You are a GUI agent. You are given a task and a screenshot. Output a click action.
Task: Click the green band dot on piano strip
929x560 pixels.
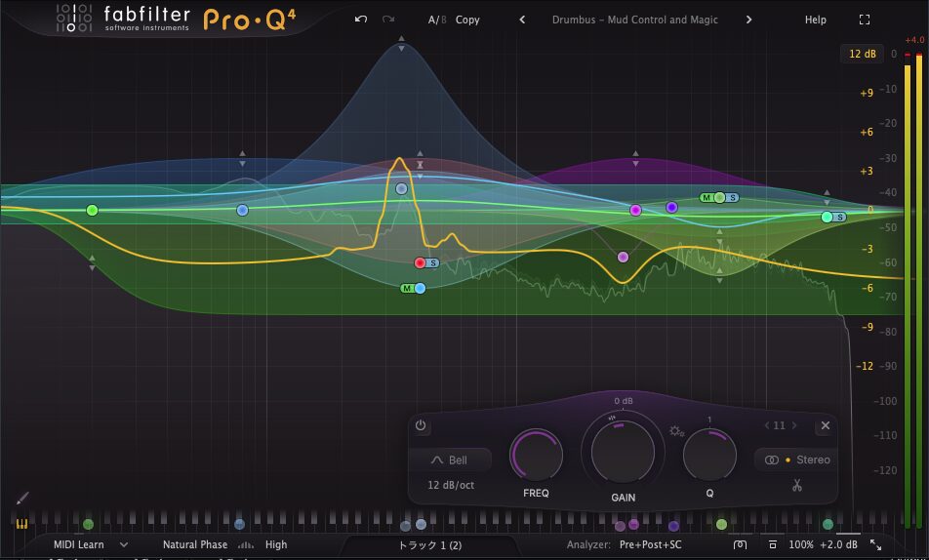88,525
